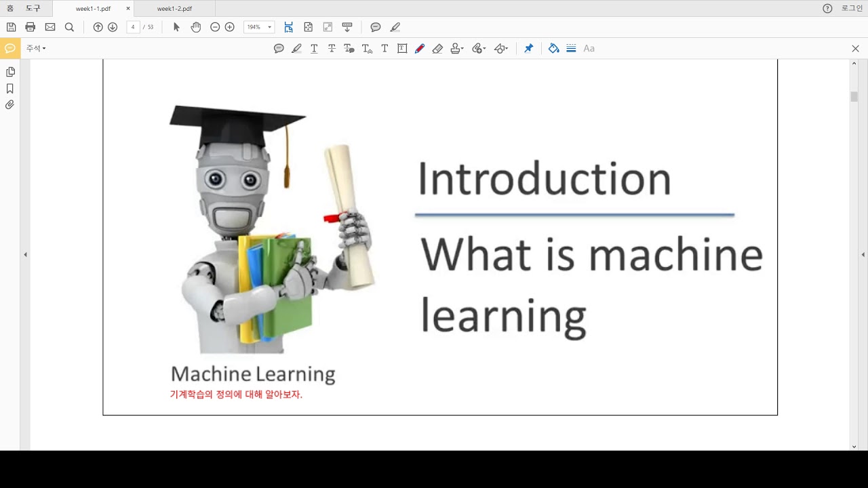Go to next page with down arrow

(x=113, y=27)
